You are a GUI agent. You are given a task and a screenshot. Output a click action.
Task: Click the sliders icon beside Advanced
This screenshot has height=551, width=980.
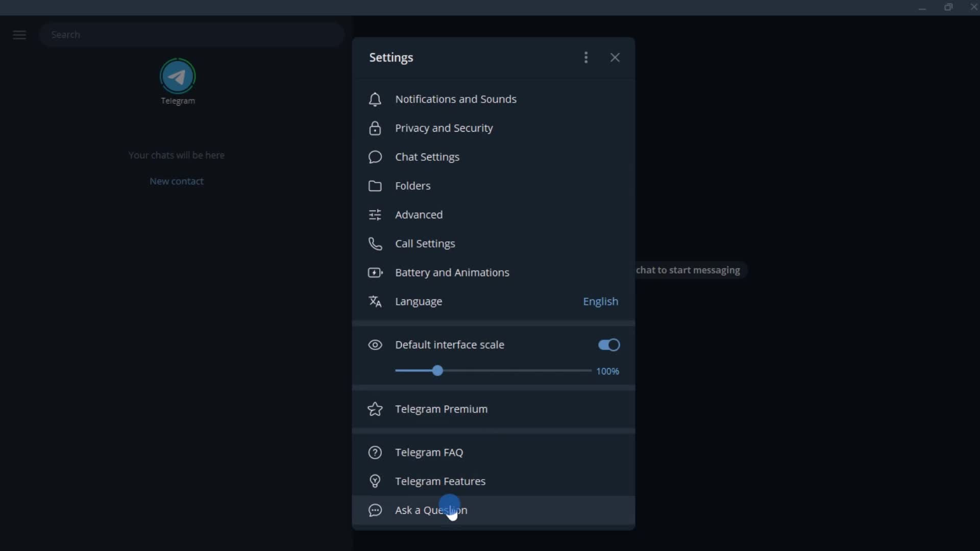(x=375, y=215)
